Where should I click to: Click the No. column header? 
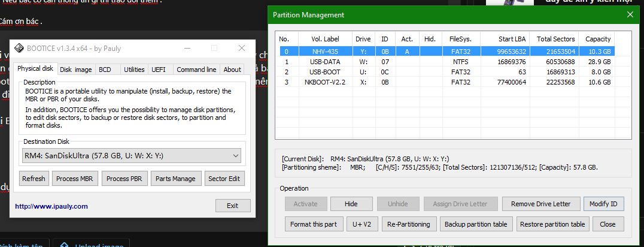[287, 39]
